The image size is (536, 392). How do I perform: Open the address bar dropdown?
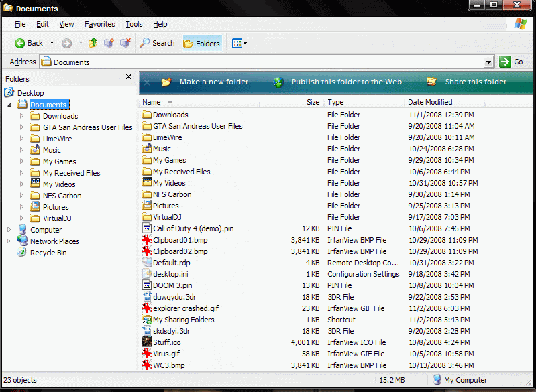488,62
